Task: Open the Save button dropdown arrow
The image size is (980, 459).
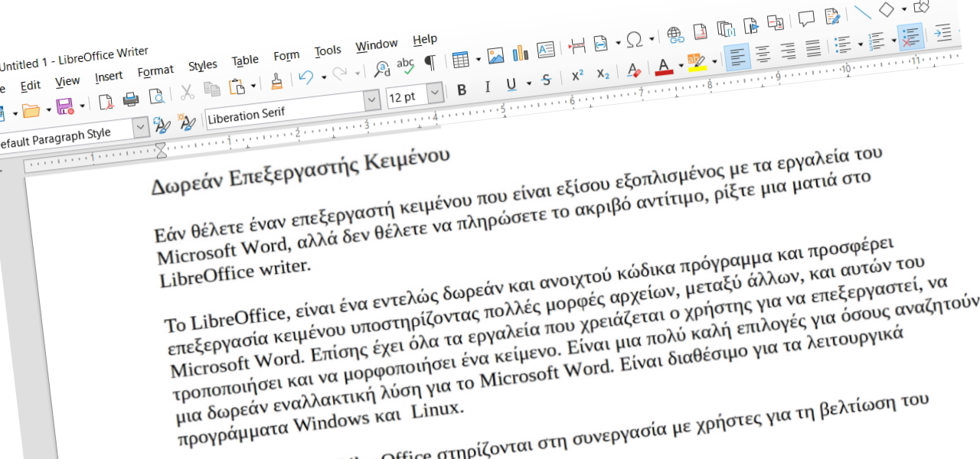Action: pyautogui.click(x=81, y=105)
